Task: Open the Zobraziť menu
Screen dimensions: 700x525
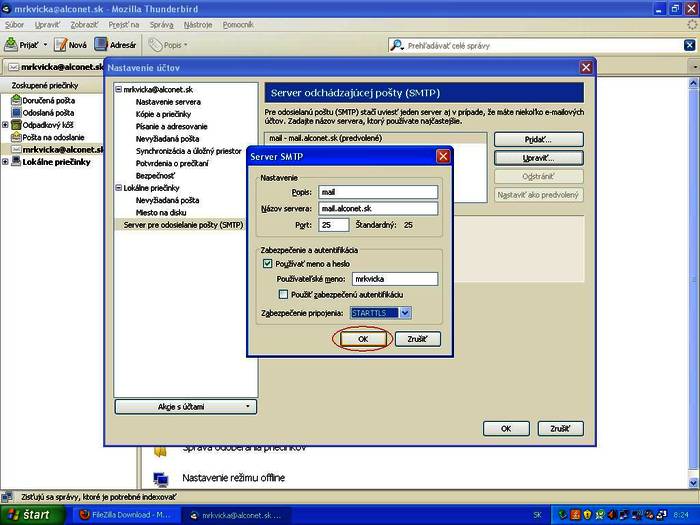Action: point(84,25)
